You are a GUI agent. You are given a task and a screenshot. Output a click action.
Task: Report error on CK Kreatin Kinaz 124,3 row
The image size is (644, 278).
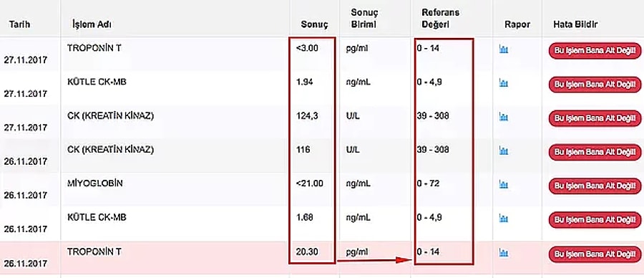(595, 118)
